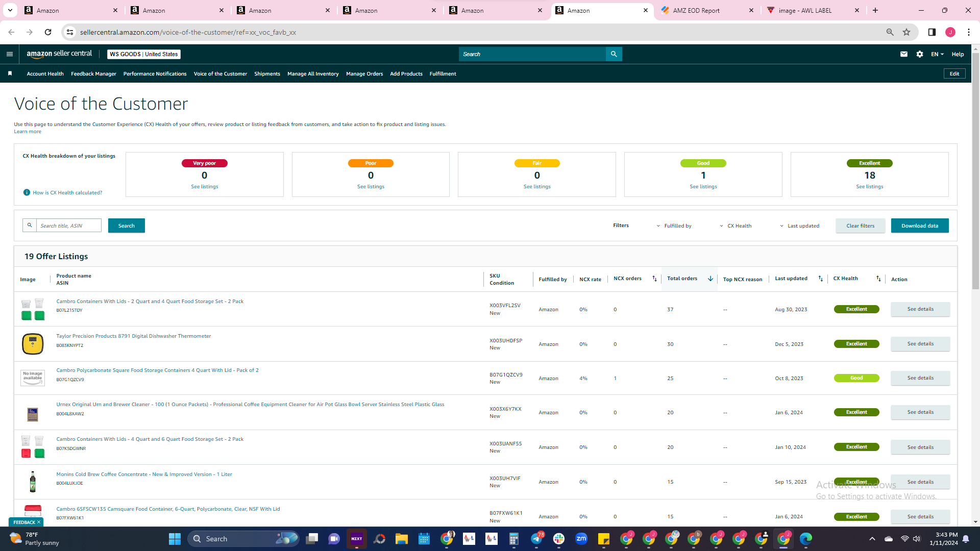The image size is (980, 551).
Task: Open the EN language dropdown
Action: tap(937, 54)
